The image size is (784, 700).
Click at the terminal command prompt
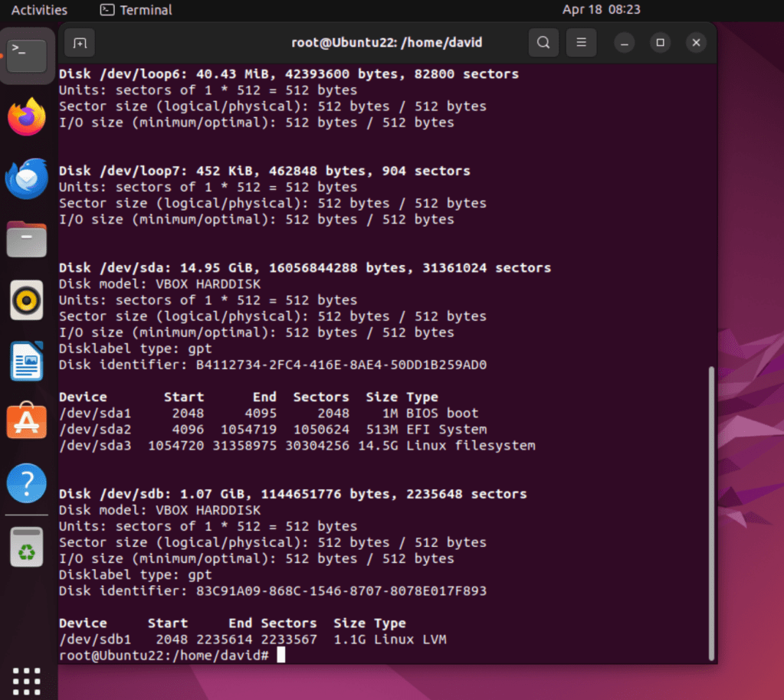(x=281, y=656)
